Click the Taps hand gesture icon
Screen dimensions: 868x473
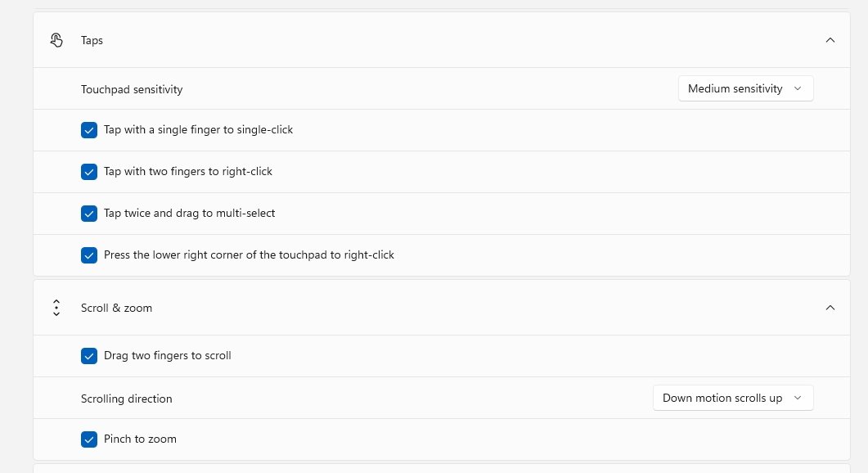tap(56, 40)
